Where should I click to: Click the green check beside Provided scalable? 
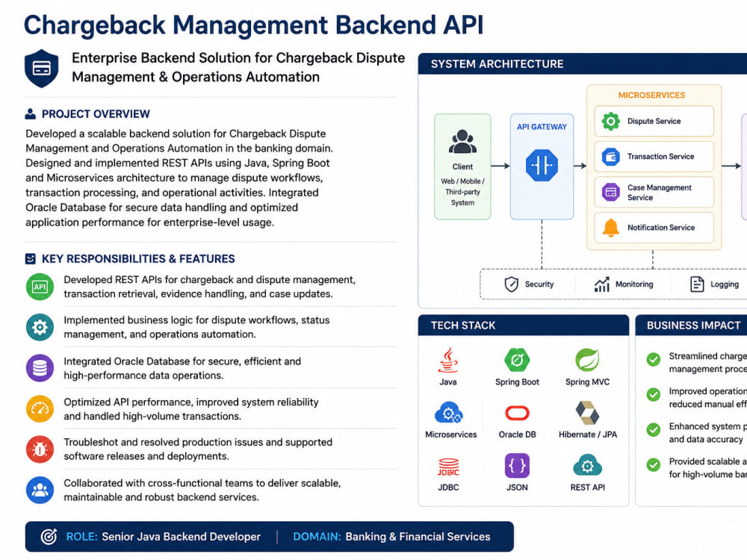click(654, 464)
